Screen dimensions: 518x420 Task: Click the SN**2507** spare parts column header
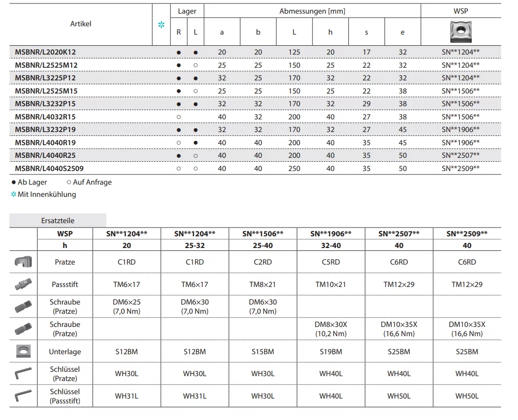pyautogui.click(x=399, y=234)
